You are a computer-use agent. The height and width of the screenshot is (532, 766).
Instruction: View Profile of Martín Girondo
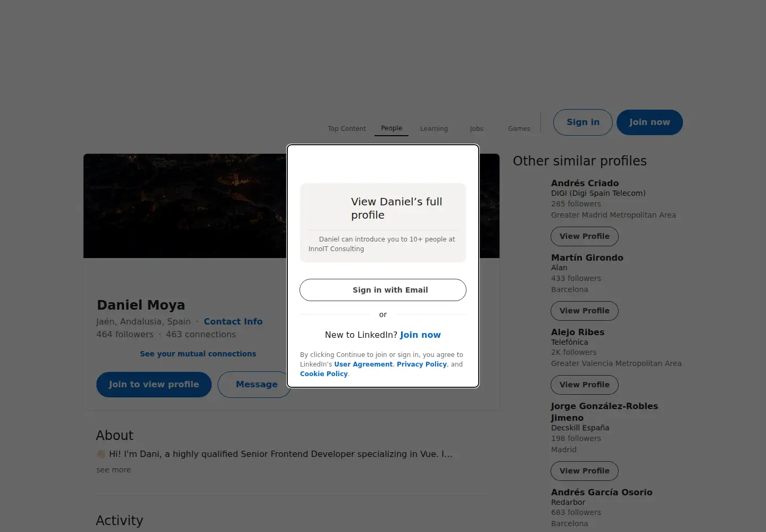(x=585, y=311)
